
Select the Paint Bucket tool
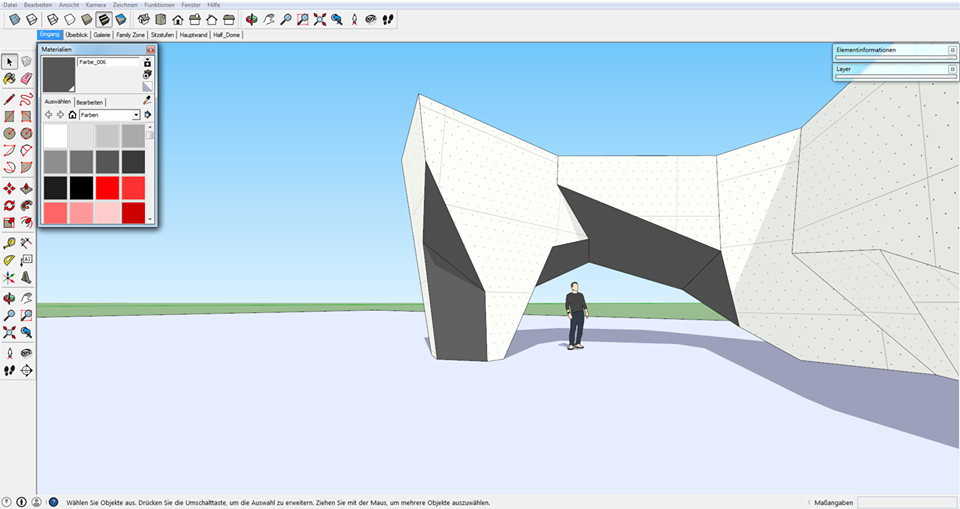tap(9, 78)
